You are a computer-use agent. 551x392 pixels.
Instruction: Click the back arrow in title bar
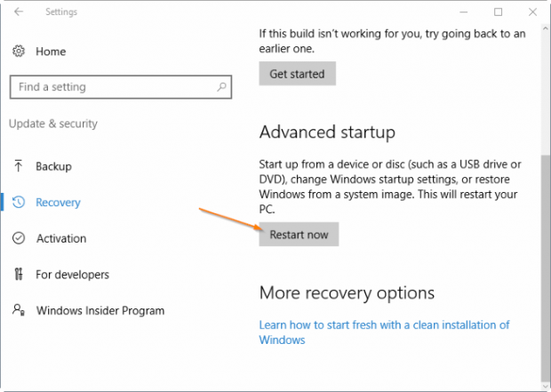(19, 12)
